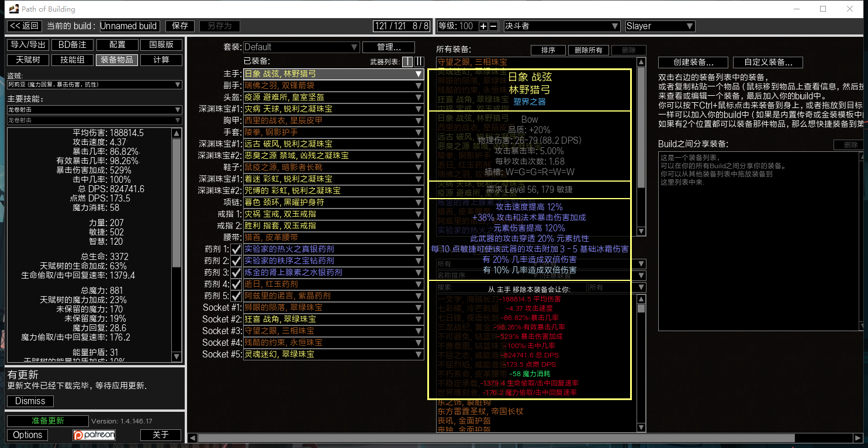Viewport: 868px width, 448px height.
Task: Open the BD备注 tab
Action: click(72, 45)
